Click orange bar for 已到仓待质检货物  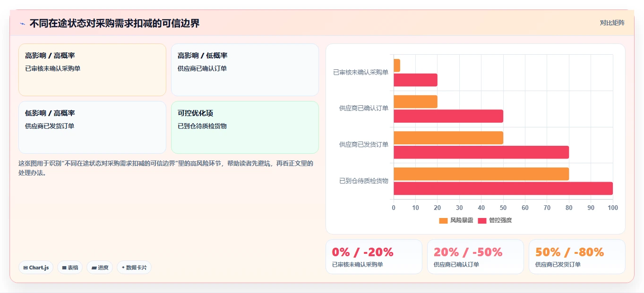[481, 174]
